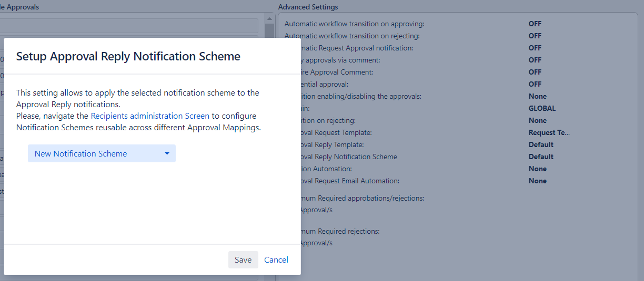Open the New Notification Scheme dropdown

click(x=102, y=154)
